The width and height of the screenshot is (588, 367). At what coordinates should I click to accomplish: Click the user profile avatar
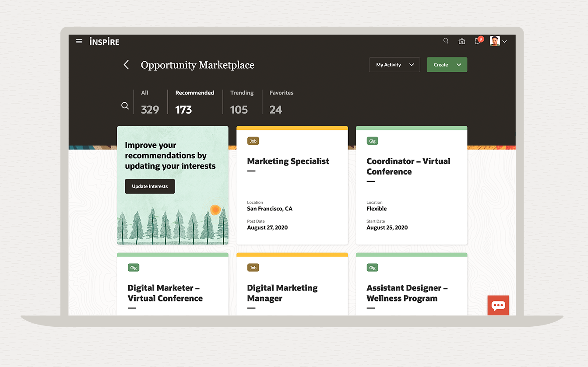tap(495, 41)
